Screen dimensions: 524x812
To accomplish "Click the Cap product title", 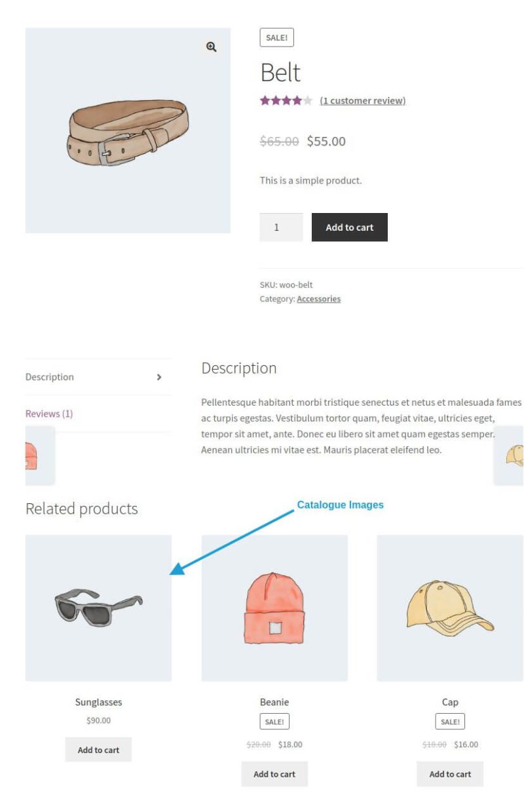I will coord(449,702).
